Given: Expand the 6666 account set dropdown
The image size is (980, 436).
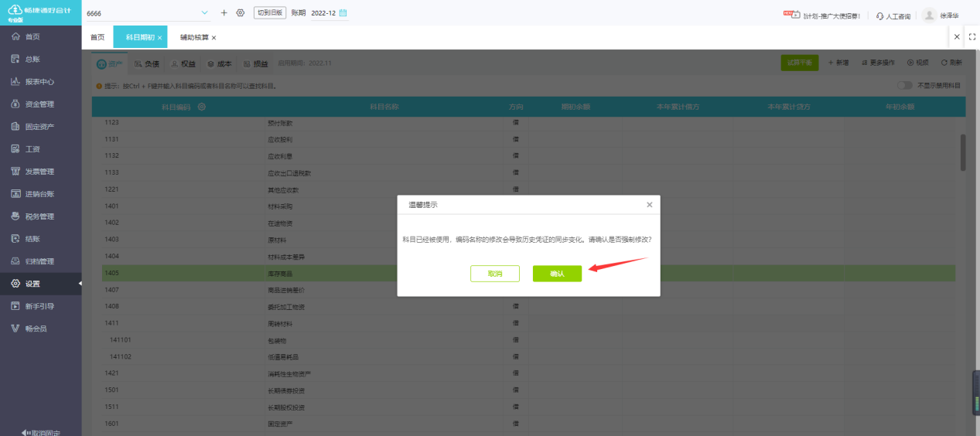Looking at the screenshot, I should pos(204,13).
